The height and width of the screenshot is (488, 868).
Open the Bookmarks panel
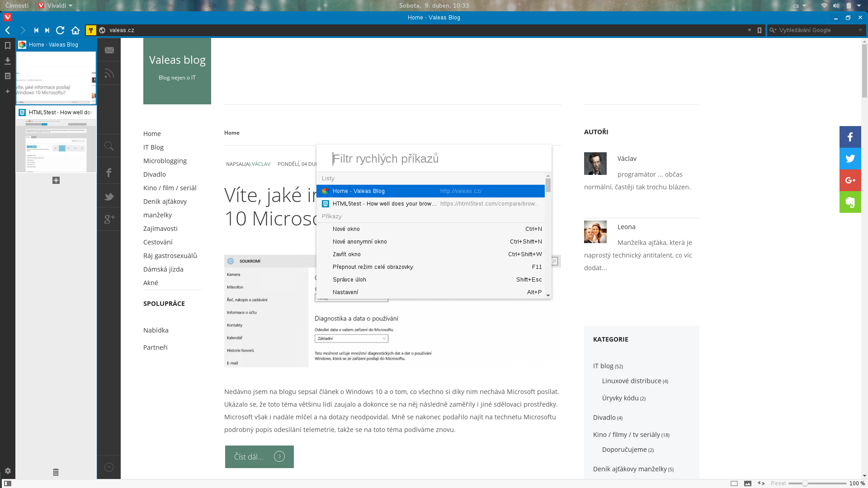point(8,46)
